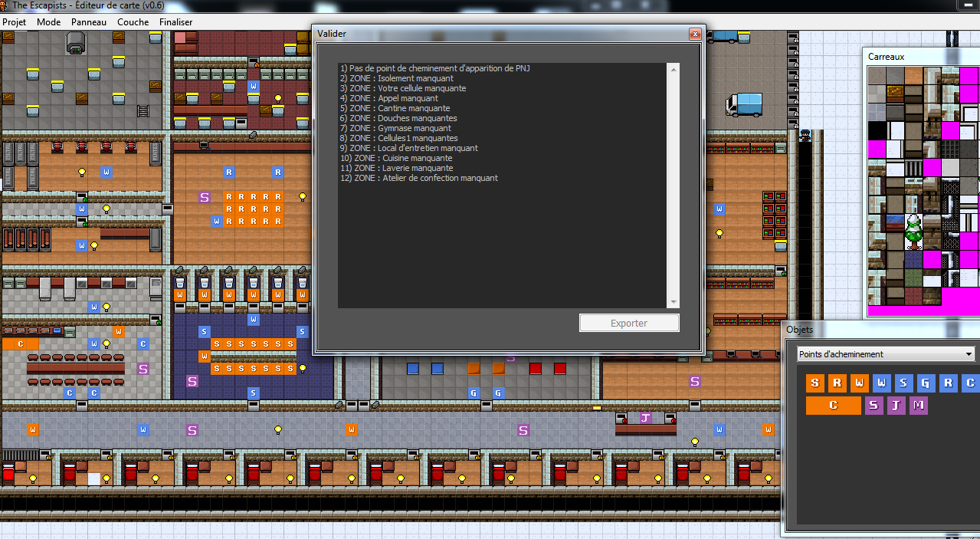
Task: Select 'ZONE : Cuisine manquante' row
Action: [x=396, y=158]
